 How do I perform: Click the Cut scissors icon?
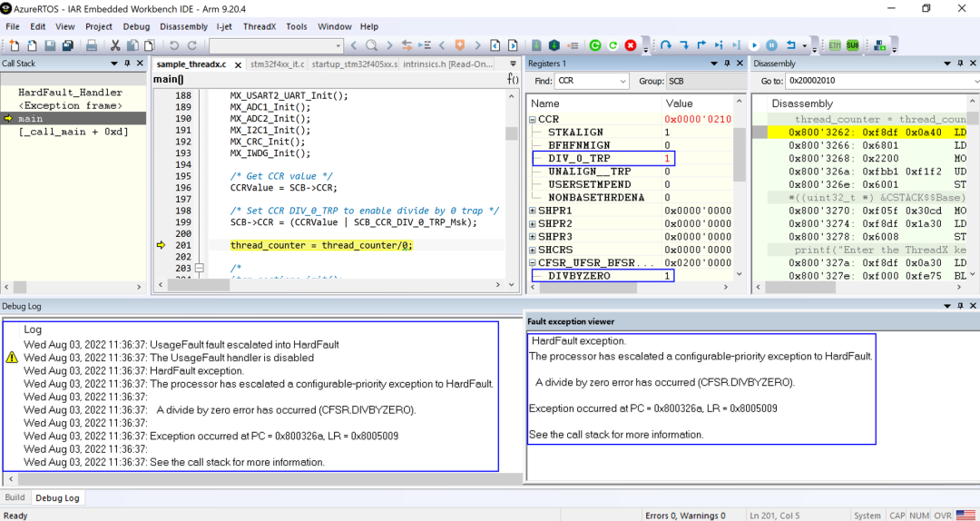point(115,45)
